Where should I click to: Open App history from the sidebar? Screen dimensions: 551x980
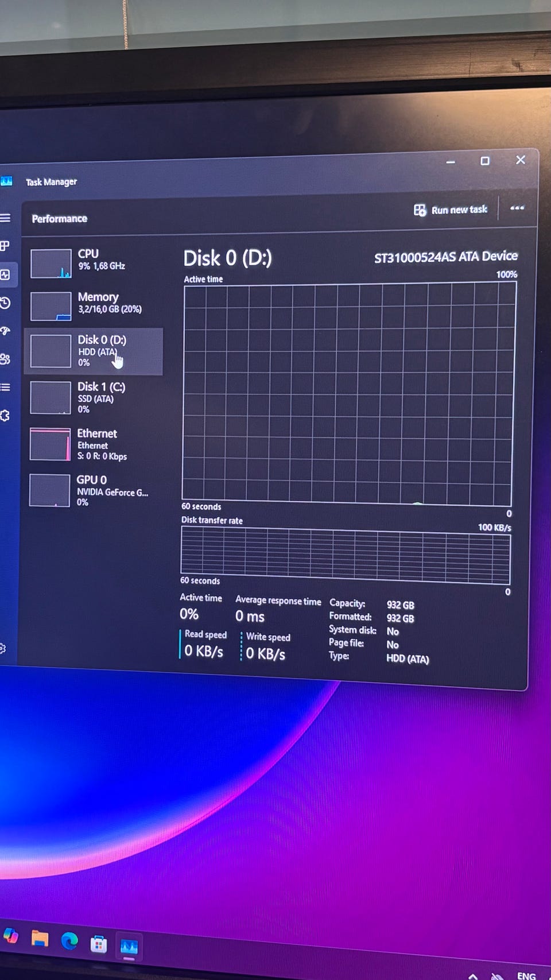click(5, 303)
